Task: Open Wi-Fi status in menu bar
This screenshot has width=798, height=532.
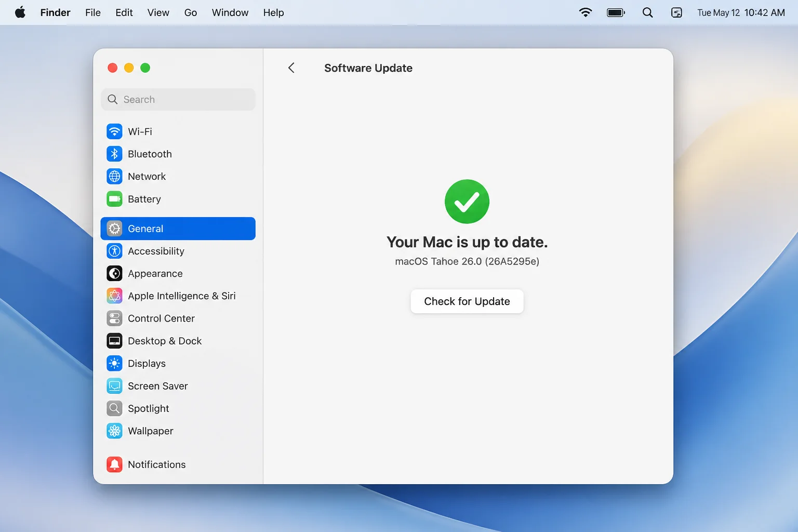Action: (x=586, y=12)
